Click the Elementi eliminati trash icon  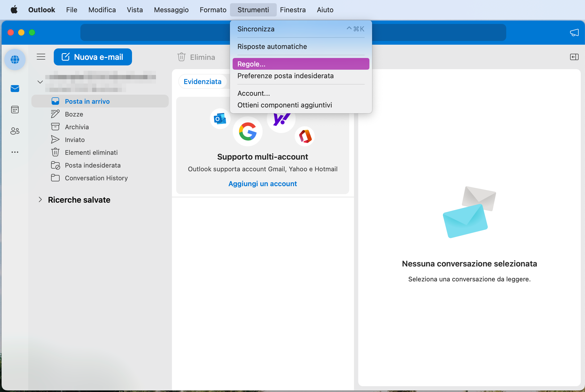(x=55, y=152)
